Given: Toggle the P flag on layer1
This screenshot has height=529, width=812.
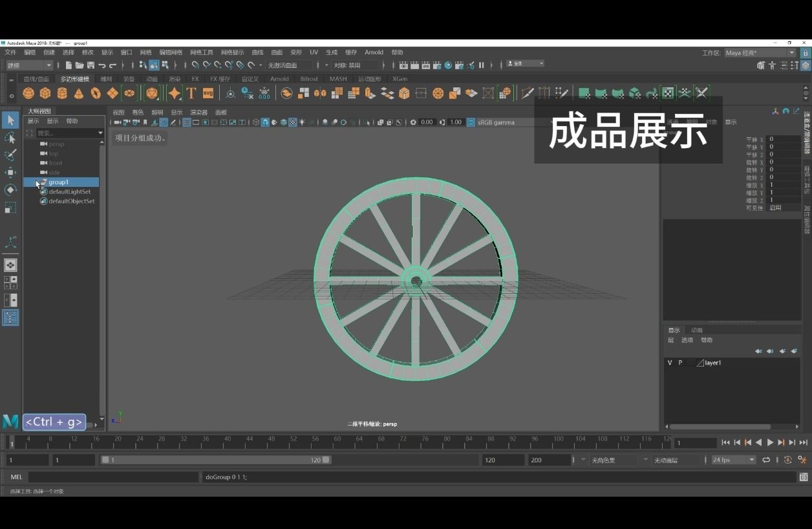Looking at the screenshot, I should [x=680, y=363].
